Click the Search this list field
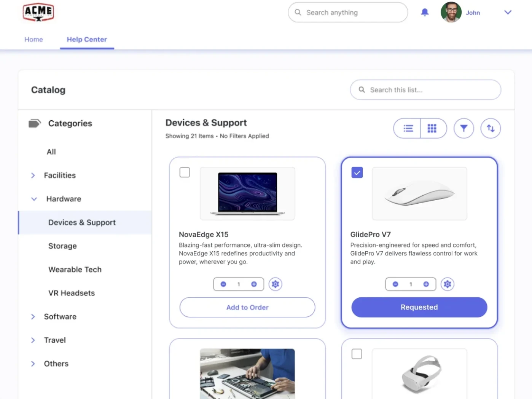Screen dimensions: 532x399 425,90
